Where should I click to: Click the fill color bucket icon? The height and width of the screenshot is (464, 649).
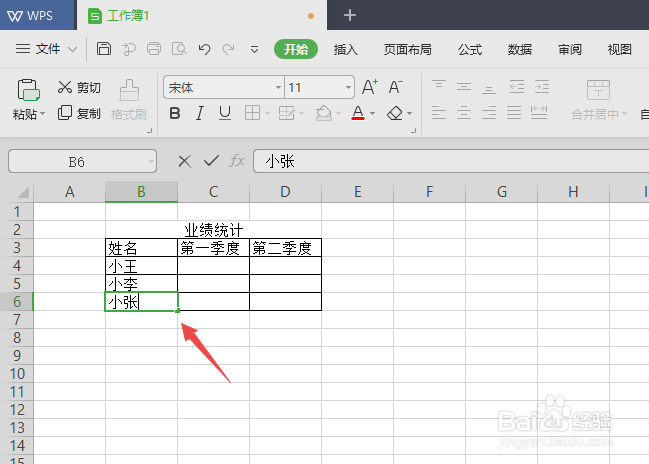click(324, 113)
